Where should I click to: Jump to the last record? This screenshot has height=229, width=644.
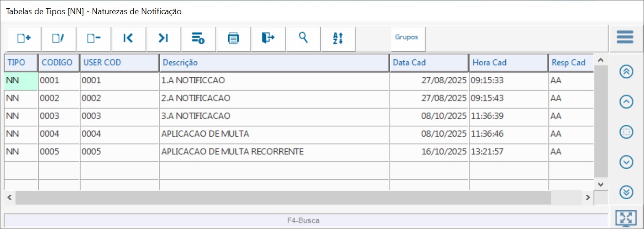click(x=163, y=38)
